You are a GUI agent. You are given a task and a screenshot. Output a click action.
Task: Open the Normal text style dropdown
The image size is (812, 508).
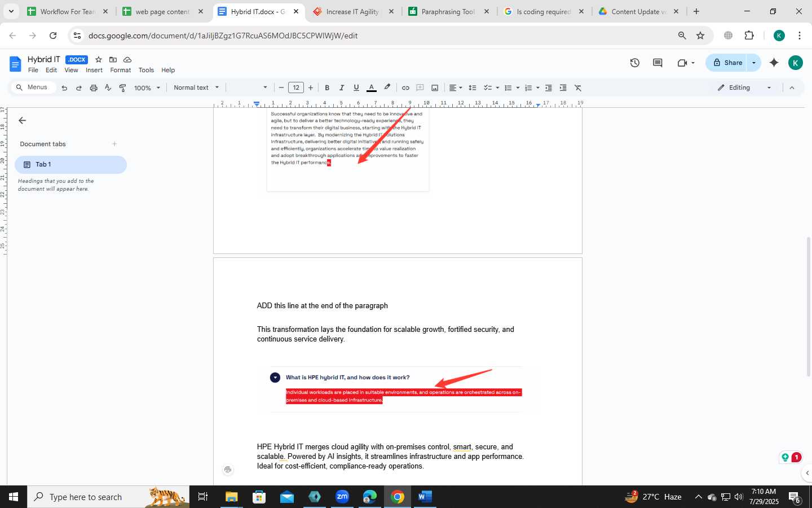[x=196, y=87]
